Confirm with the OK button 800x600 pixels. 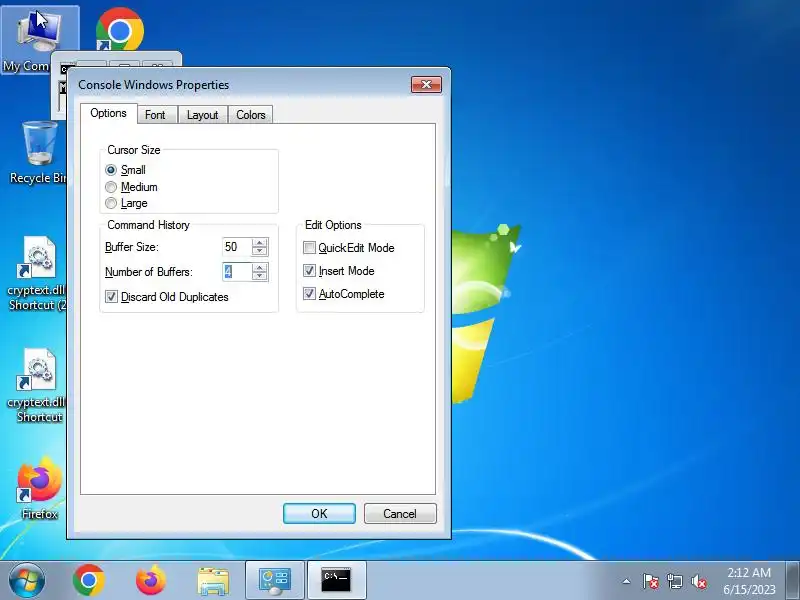[319, 513]
